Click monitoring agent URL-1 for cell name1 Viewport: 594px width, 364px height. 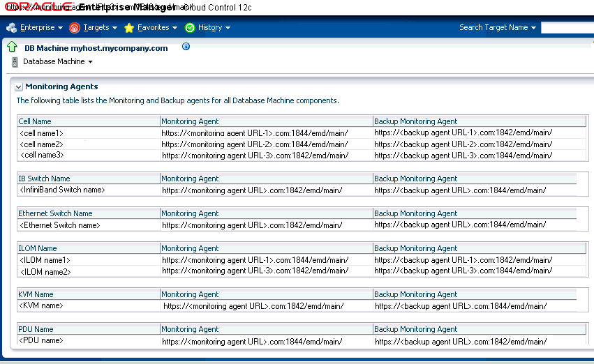coord(255,133)
